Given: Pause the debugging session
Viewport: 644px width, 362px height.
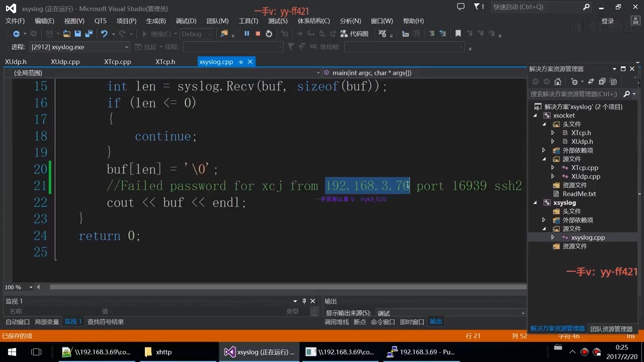Looking at the screenshot, I should (247, 34).
